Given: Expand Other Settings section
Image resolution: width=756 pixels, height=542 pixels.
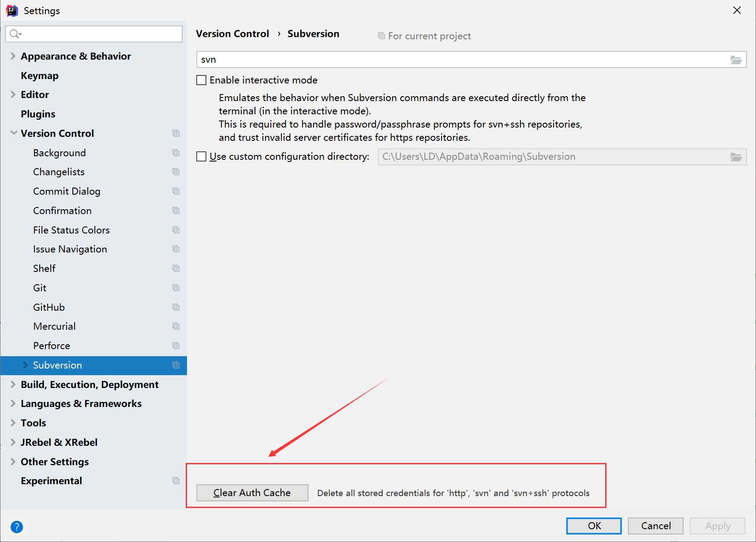Looking at the screenshot, I should coord(13,462).
